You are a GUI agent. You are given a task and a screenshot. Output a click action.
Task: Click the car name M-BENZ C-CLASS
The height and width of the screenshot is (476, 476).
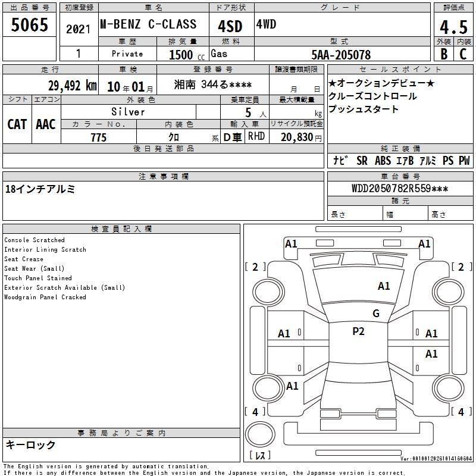click(148, 24)
